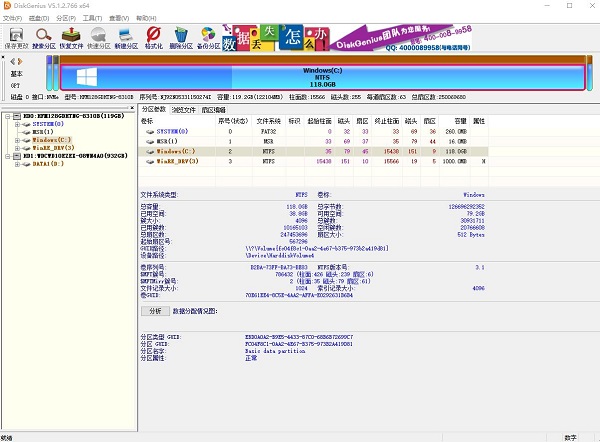Open the Backup Partition tool

click(209, 38)
